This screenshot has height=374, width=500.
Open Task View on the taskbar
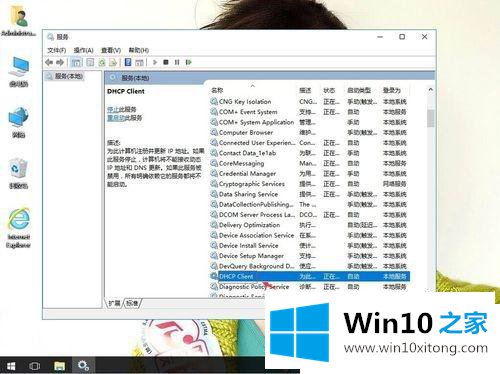[35, 366]
